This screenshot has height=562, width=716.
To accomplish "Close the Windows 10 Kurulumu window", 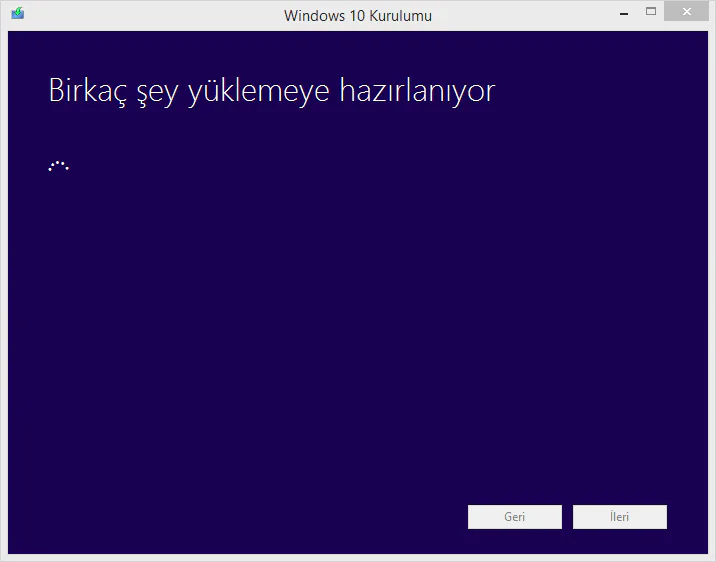I will coord(686,11).
